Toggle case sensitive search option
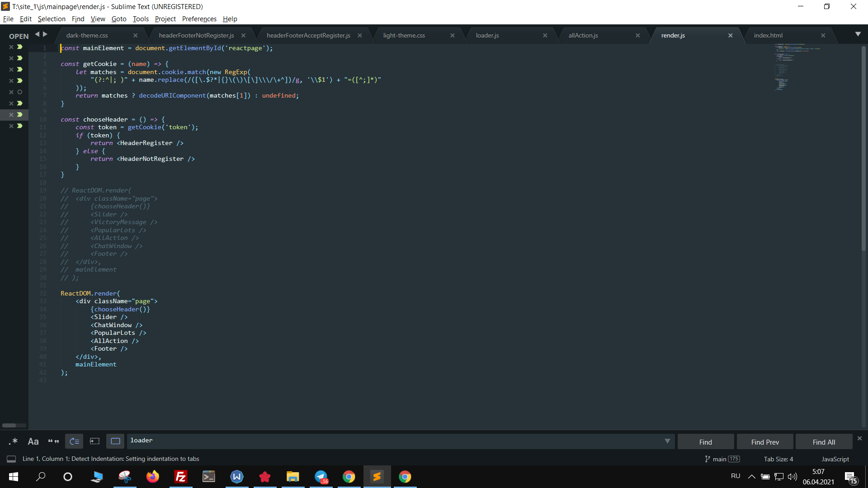Image resolution: width=868 pixels, height=488 pixels. pyautogui.click(x=33, y=441)
